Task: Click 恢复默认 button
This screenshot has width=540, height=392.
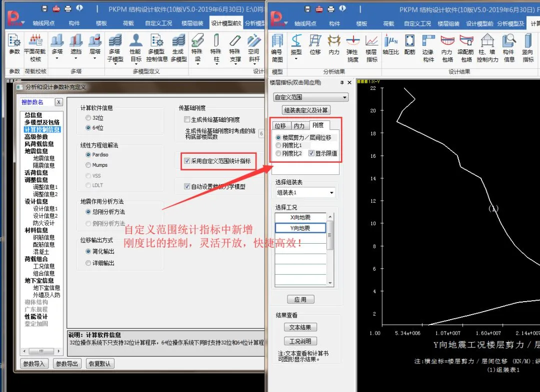Action: coord(100,364)
